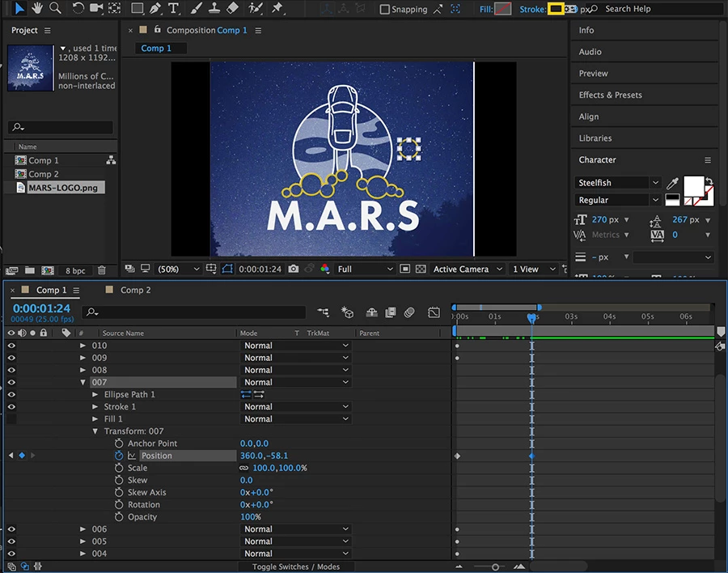The image size is (728, 573).
Task: Click the yellow Stroke color swatch
Action: pyautogui.click(x=556, y=9)
